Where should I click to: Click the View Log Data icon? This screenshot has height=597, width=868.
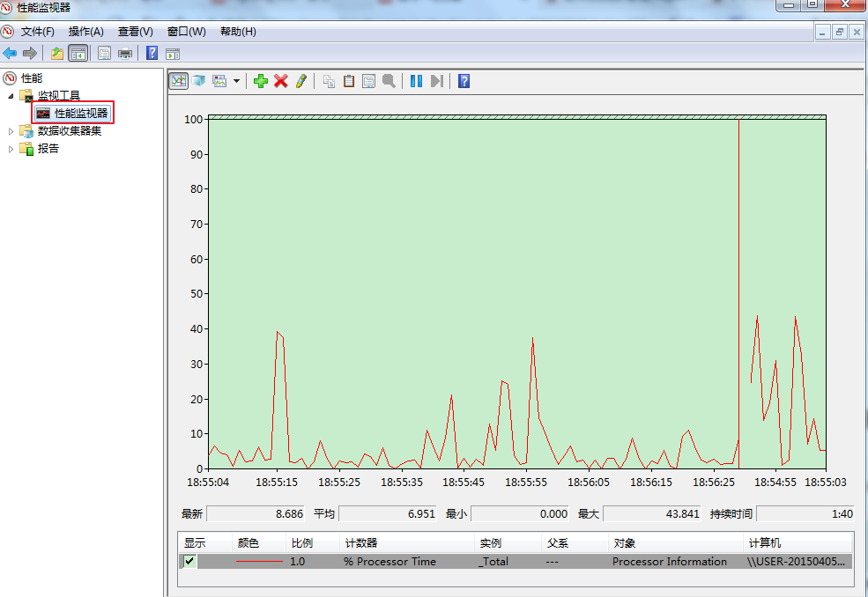(x=199, y=81)
